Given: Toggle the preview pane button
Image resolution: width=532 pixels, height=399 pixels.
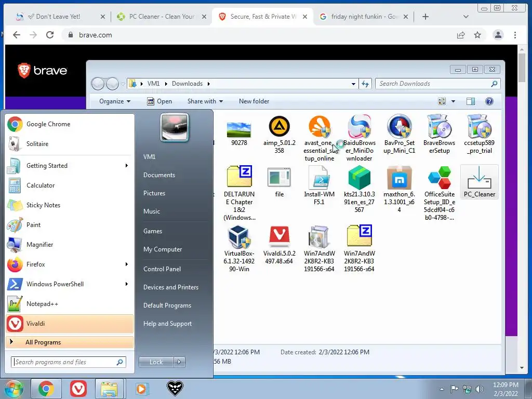Looking at the screenshot, I should pos(471,101).
